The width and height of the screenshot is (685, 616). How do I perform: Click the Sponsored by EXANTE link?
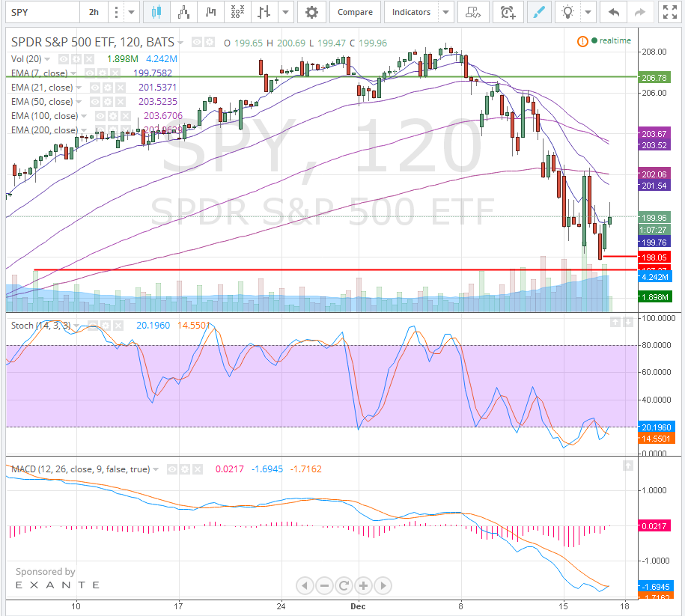[58, 578]
